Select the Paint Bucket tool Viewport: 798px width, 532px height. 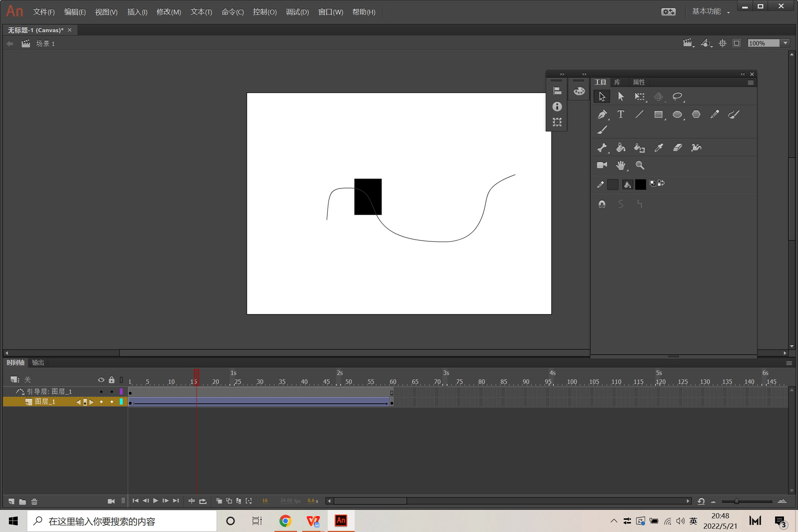coord(621,148)
